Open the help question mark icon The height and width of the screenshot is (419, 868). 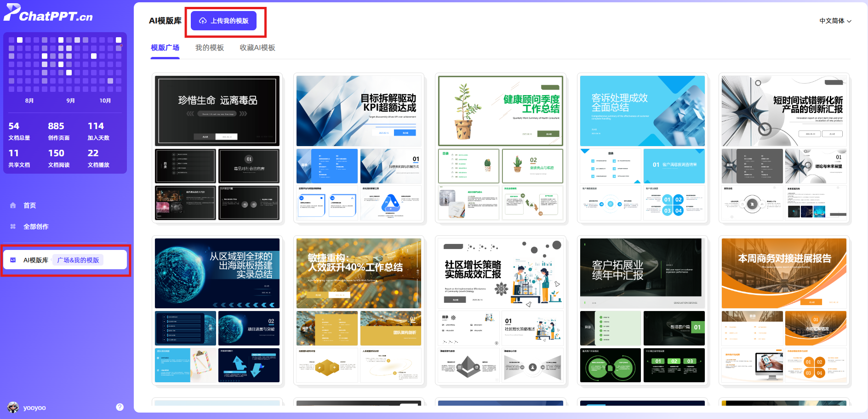(x=120, y=407)
